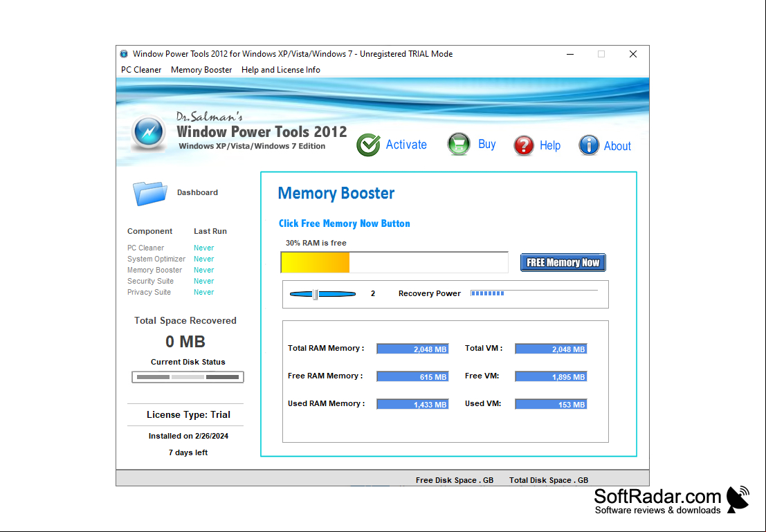Click the Installed on 2/26/2024 text
The height and width of the screenshot is (532, 766).
[189, 436]
